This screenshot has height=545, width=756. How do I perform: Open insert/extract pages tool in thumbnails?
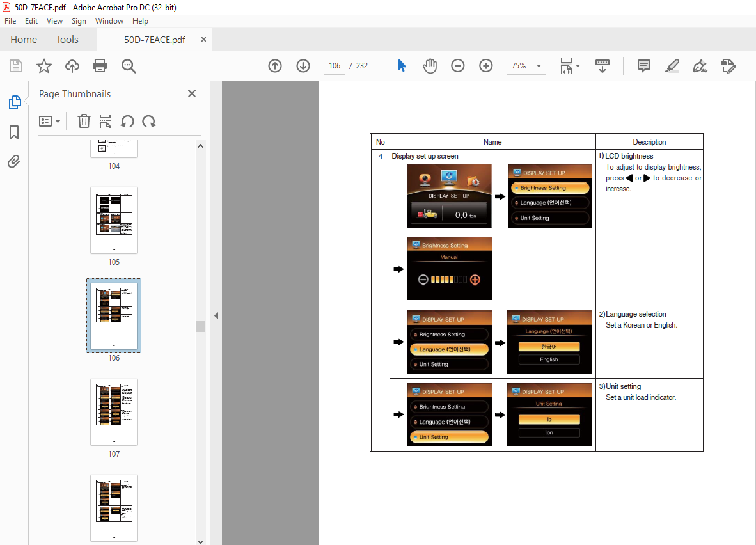pos(105,121)
